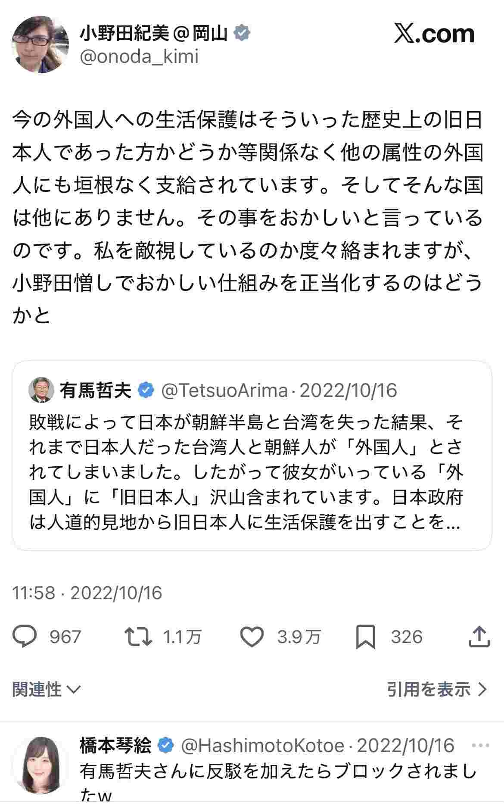Click the share upload icon
504x812 pixels.
(479, 637)
